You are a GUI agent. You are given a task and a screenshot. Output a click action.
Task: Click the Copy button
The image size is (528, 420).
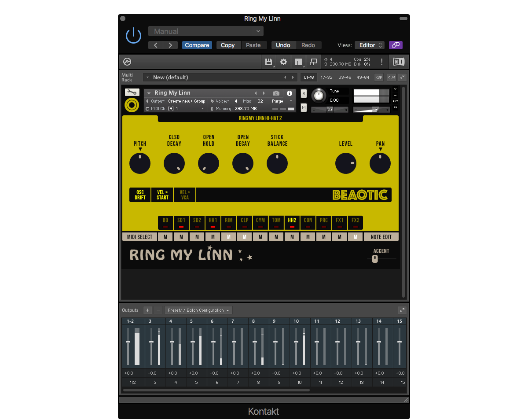tap(228, 45)
